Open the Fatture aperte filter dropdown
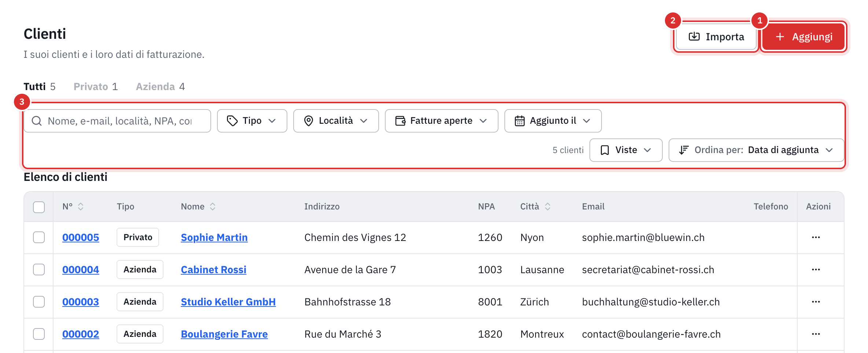 click(442, 121)
